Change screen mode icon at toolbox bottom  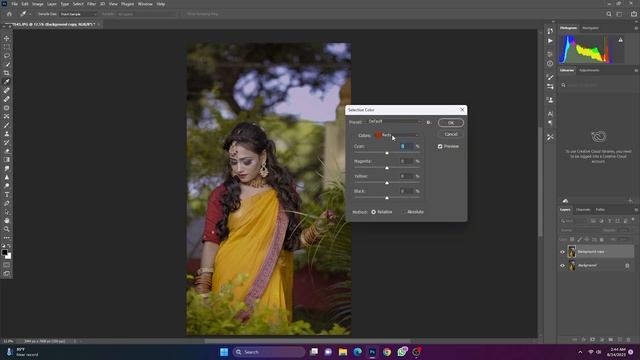(7, 273)
